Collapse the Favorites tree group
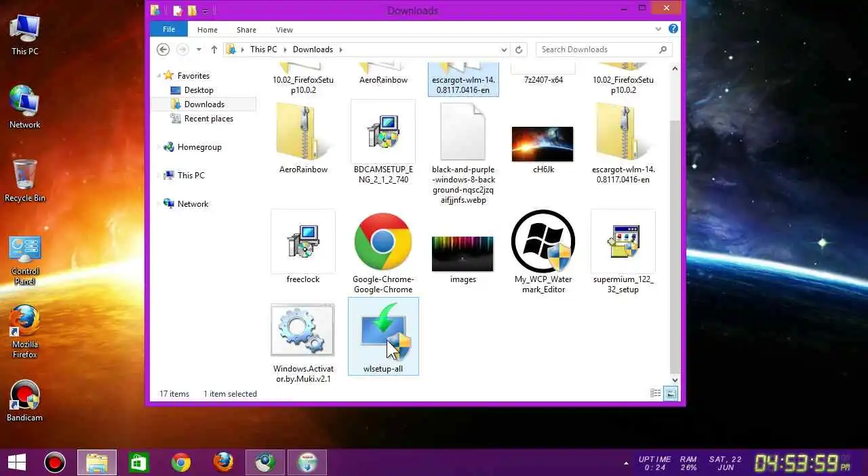Image resolution: width=868 pixels, height=476 pixels. coord(159,76)
